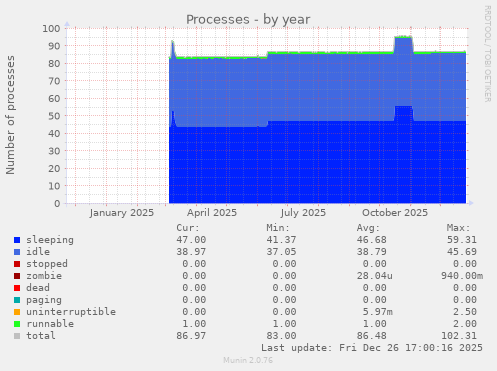Viewport: 497px width, 371px height.
Task: Click the 'paging' legend label
Action: (44, 300)
